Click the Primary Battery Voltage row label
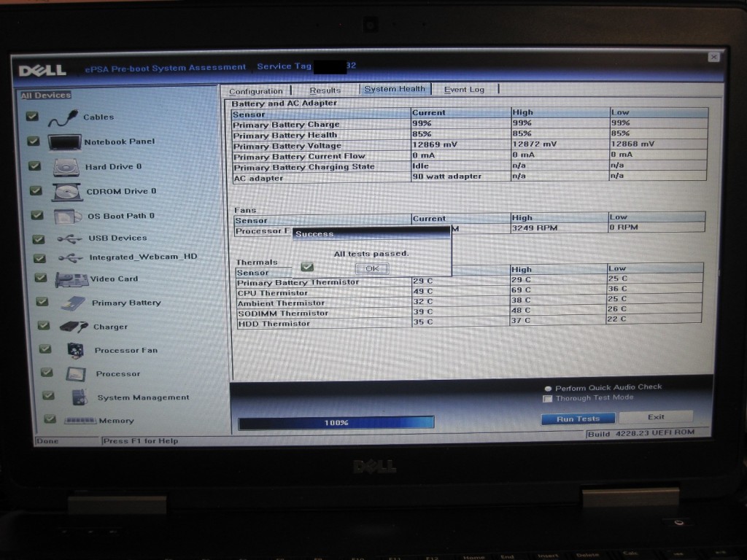 tap(287, 146)
